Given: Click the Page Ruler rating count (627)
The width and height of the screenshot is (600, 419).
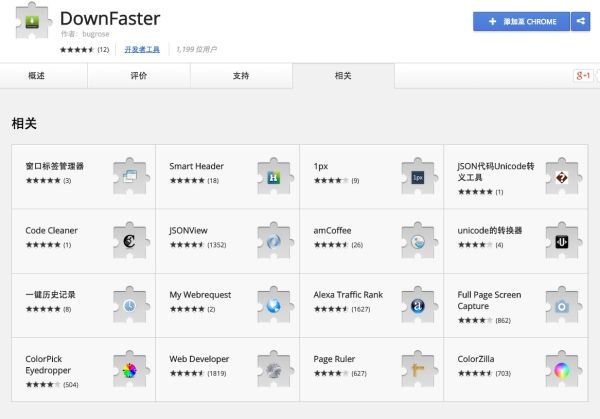Looking at the screenshot, I should (x=359, y=373).
